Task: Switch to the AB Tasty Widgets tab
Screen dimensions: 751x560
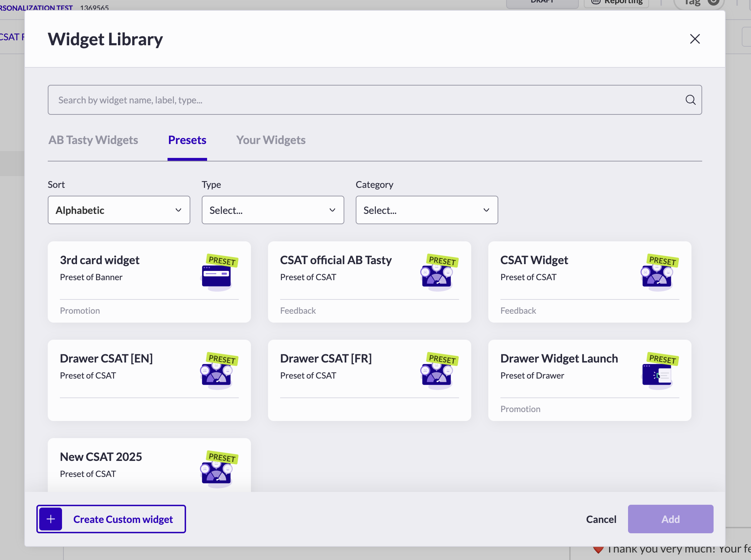Action: pyautogui.click(x=93, y=140)
